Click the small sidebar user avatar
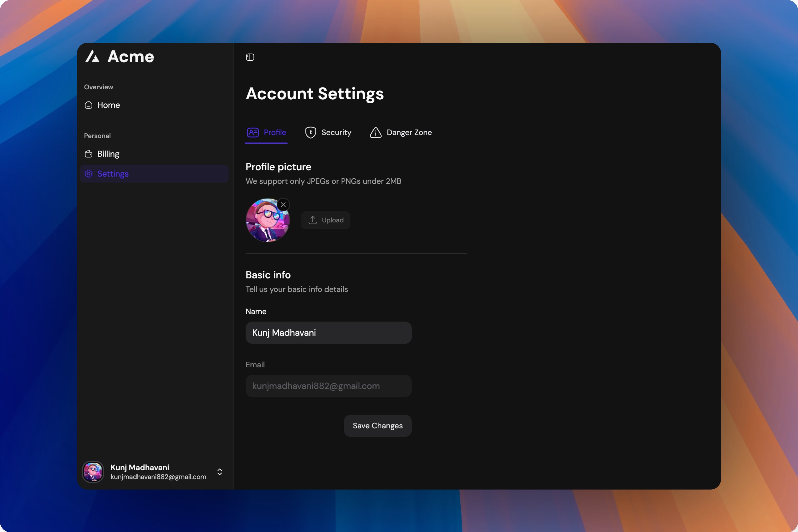Image resolution: width=798 pixels, height=532 pixels. (x=93, y=472)
